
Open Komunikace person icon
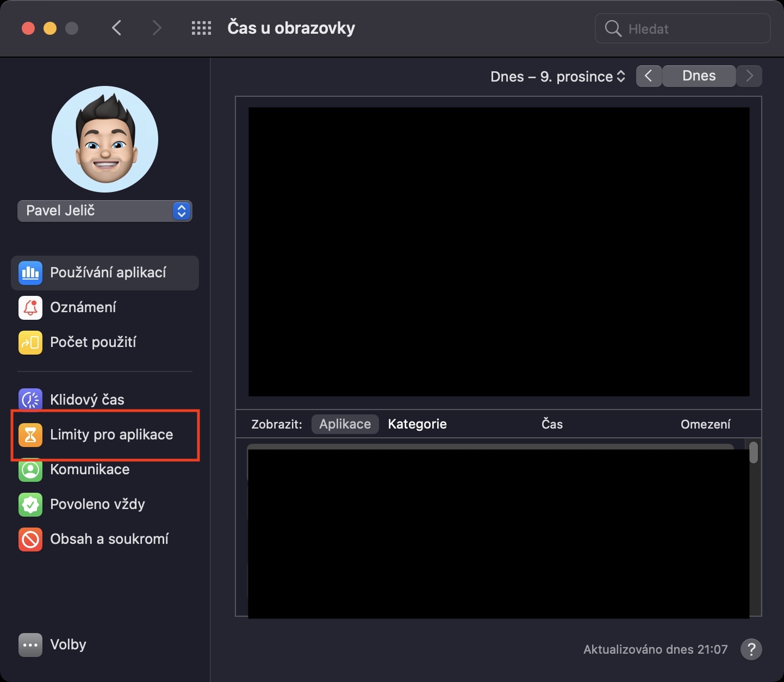click(30, 470)
